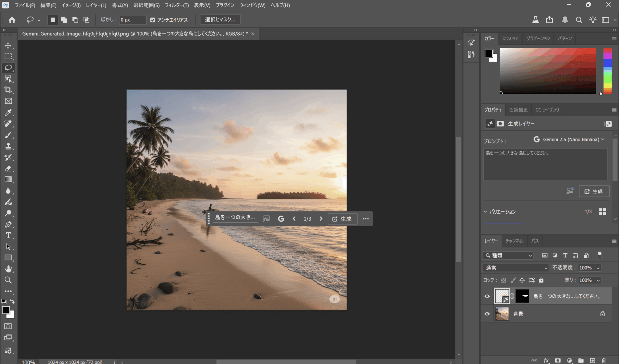Hide the generative layer with eye icon
The height and width of the screenshot is (364, 619).
(x=487, y=296)
